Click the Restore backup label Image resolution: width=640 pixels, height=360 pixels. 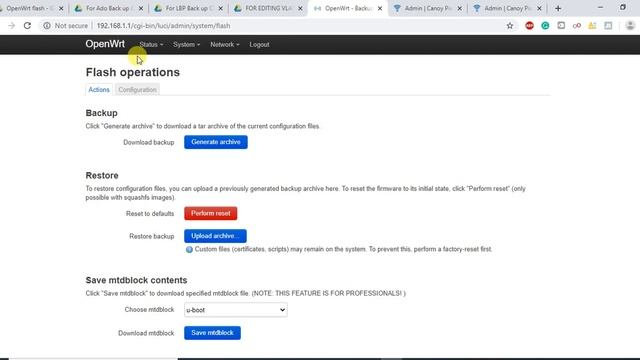point(151,236)
